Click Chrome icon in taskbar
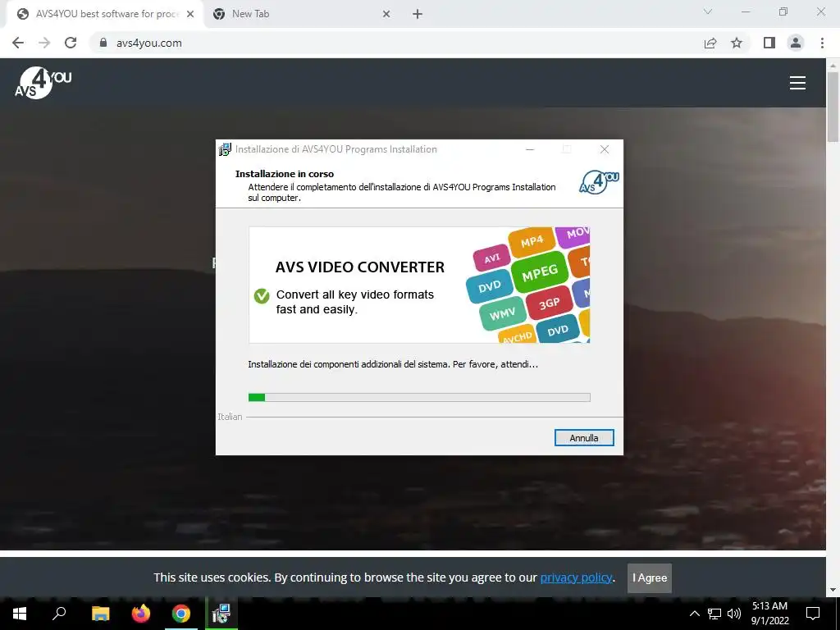 (x=181, y=614)
